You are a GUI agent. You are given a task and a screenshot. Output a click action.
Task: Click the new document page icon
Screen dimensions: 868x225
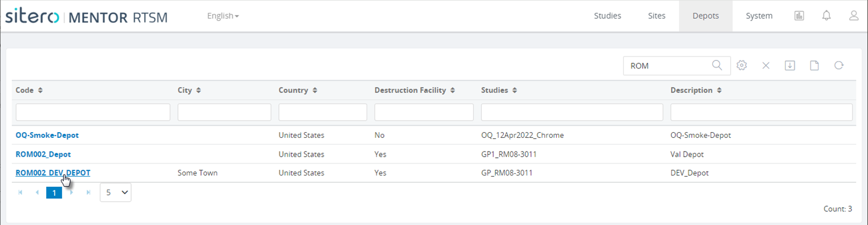pyautogui.click(x=814, y=66)
